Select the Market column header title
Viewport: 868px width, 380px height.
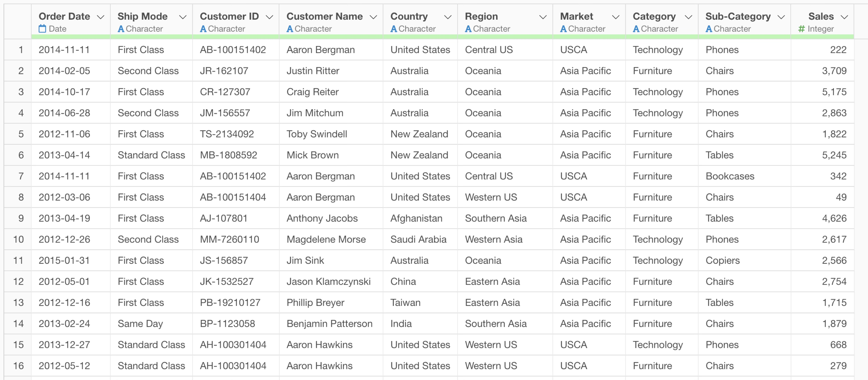tap(577, 16)
